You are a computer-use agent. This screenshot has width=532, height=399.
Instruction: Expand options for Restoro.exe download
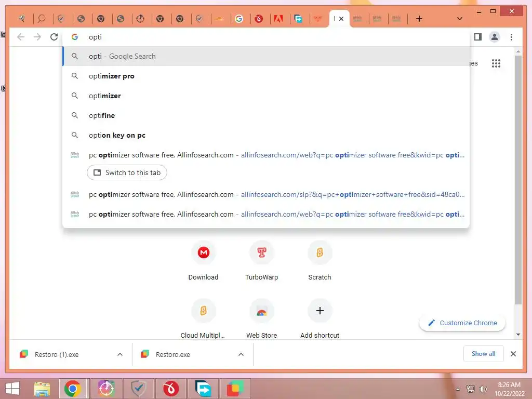[241, 354]
